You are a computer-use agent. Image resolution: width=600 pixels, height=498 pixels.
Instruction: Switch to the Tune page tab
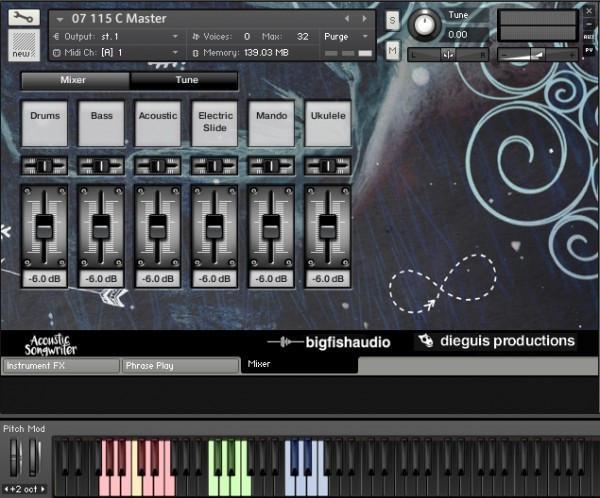(184, 80)
